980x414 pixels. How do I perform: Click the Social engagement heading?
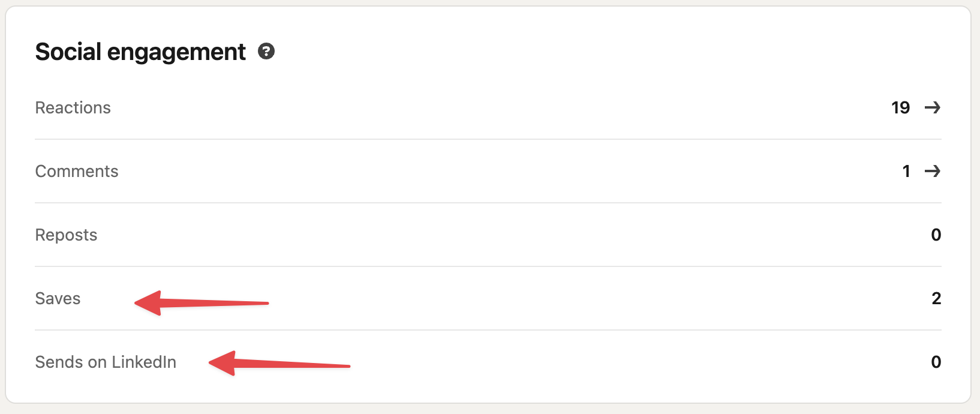coord(140,52)
